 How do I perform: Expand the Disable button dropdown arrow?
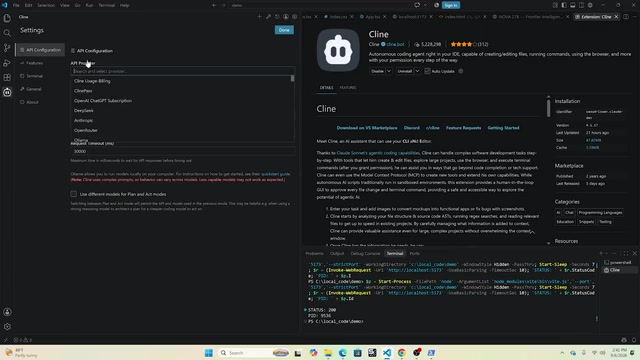pos(389,71)
